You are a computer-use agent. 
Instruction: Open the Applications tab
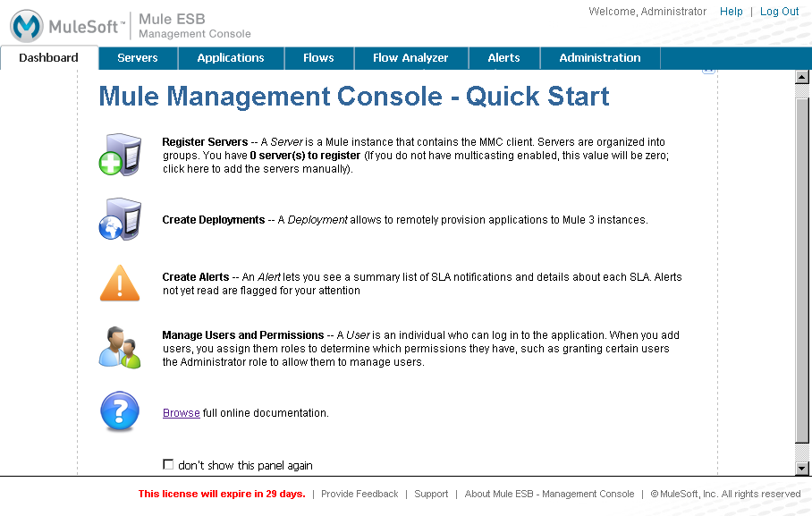click(x=231, y=58)
